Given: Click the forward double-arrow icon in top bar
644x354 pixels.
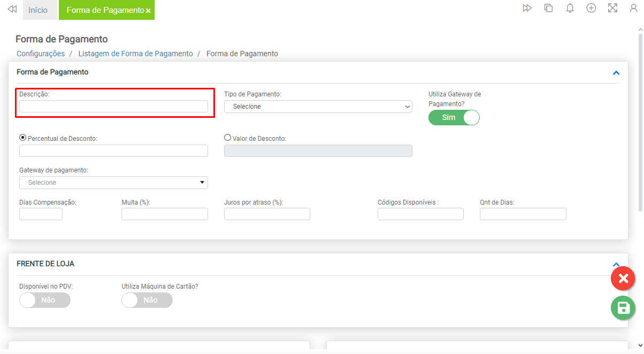Looking at the screenshot, I should point(527,8).
